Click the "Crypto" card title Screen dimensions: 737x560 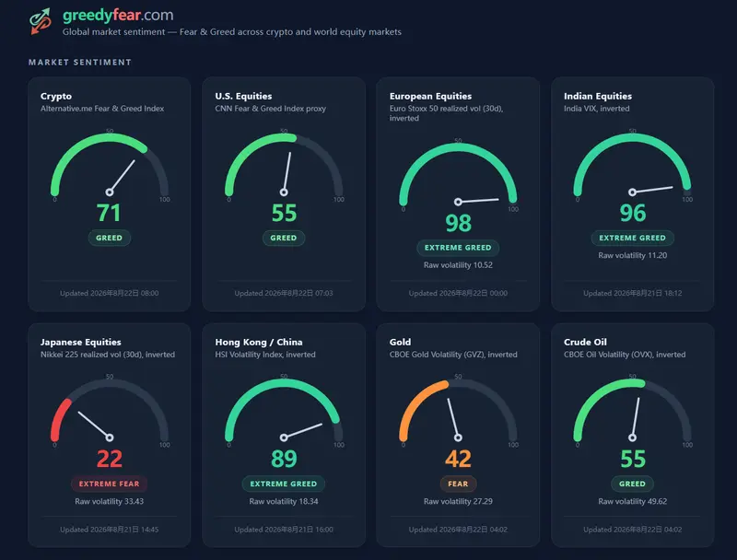tap(56, 96)
